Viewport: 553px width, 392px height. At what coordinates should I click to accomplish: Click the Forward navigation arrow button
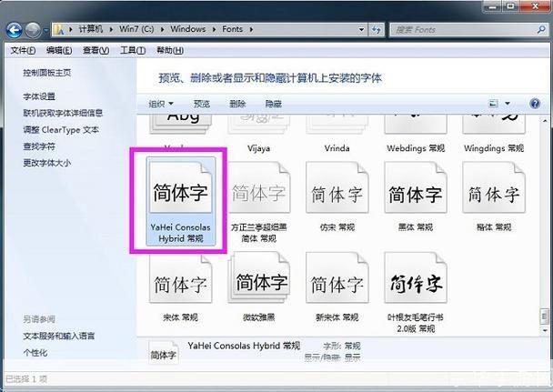pyautogui.click(x=33, y=30)
